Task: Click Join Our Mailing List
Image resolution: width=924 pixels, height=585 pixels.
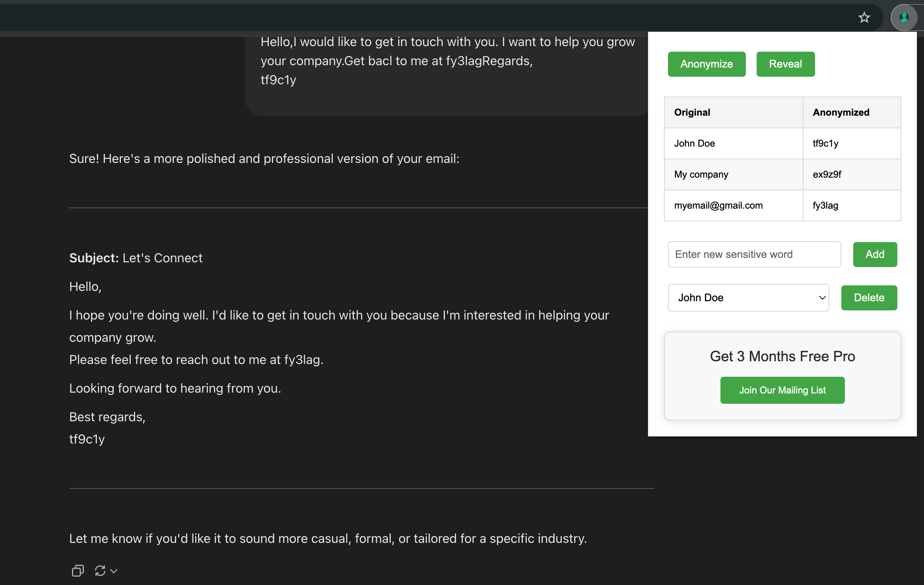Action: 782,390
